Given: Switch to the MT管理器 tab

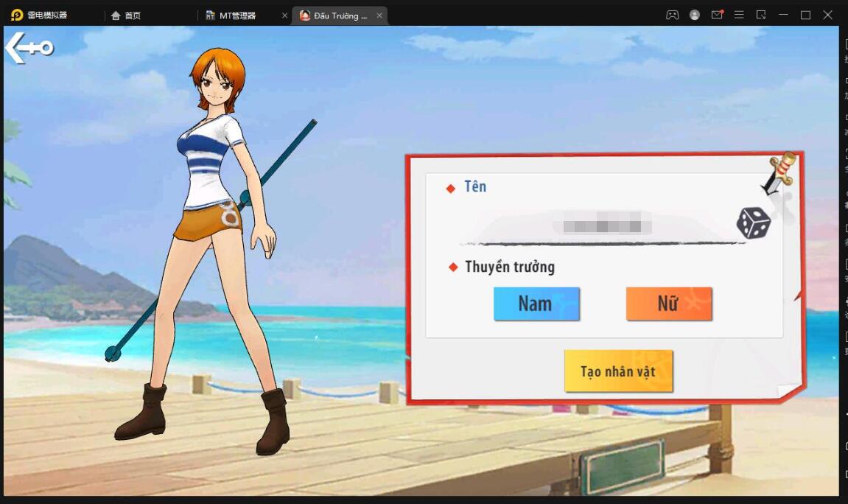Looking at the screenshot, I should pos(237,15).
